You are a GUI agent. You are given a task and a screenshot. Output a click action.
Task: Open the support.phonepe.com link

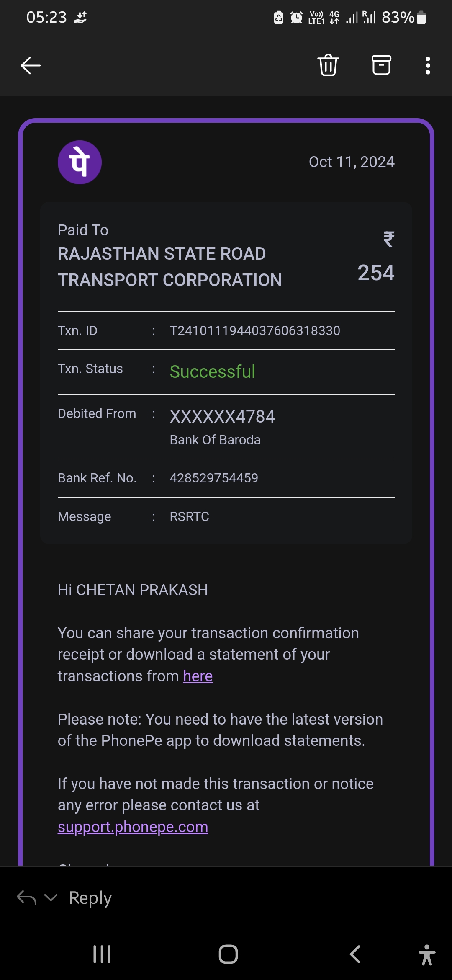(133, 827)
